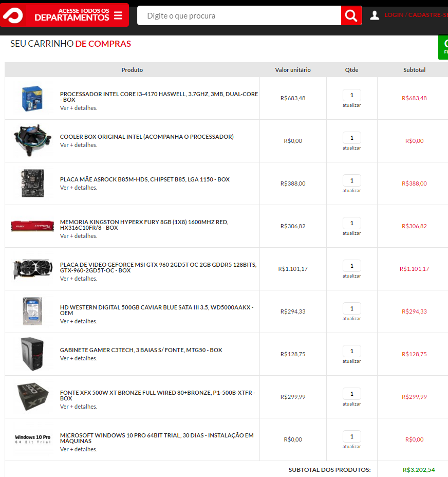Open Memoria Kingston HyperX Fury product title
The image size is (448, 477).
pos(144,225)
